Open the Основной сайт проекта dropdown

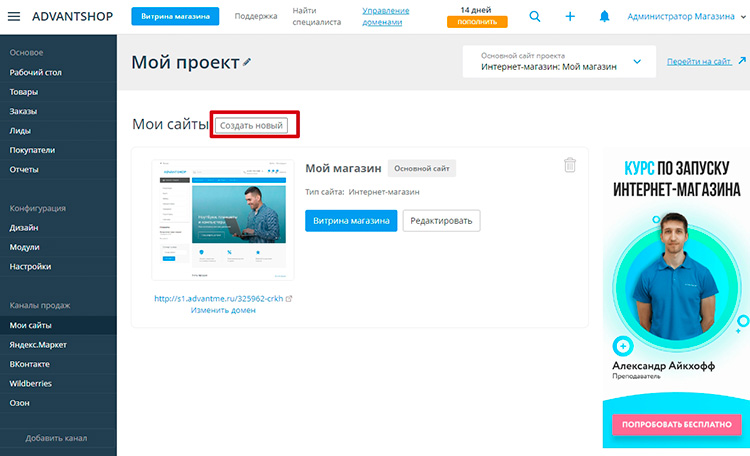(x=559, y=61)
